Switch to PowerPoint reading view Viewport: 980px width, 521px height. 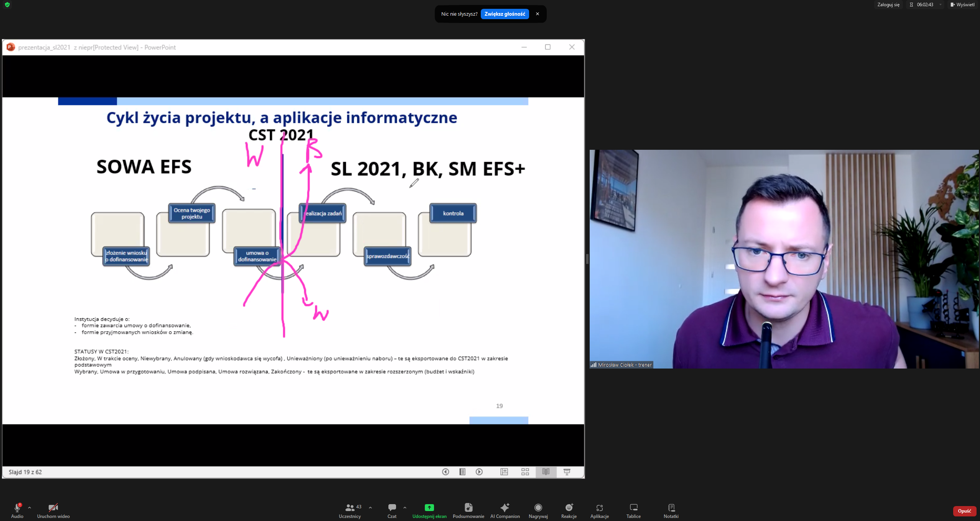click(x=546, y=472)
